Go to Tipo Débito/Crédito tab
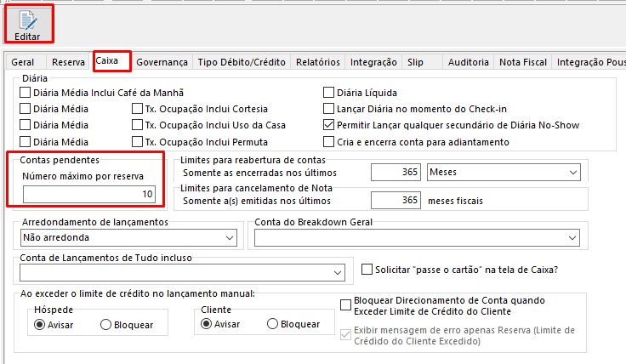The width and height of the screenshot is (626, 364). [x=242, y=62]
